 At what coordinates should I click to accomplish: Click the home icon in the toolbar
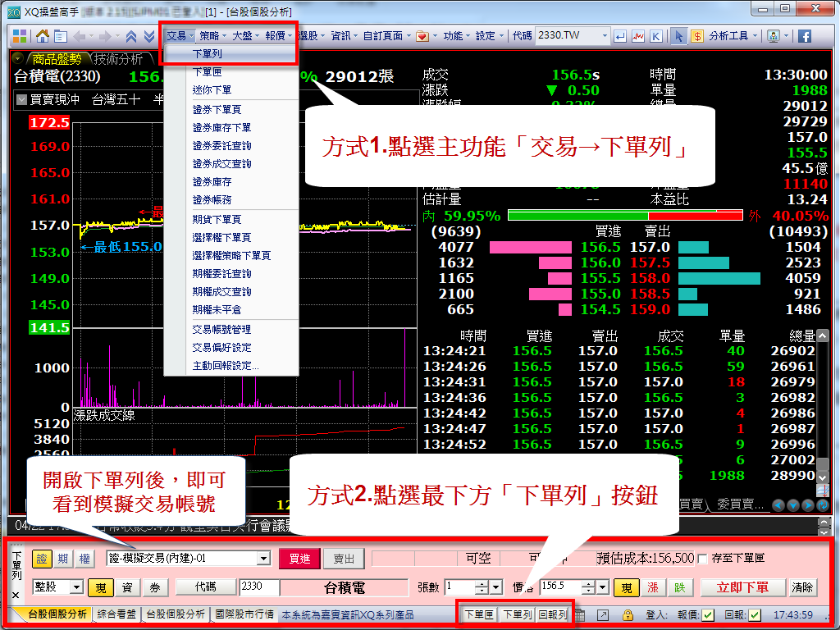tap(43, 36)
